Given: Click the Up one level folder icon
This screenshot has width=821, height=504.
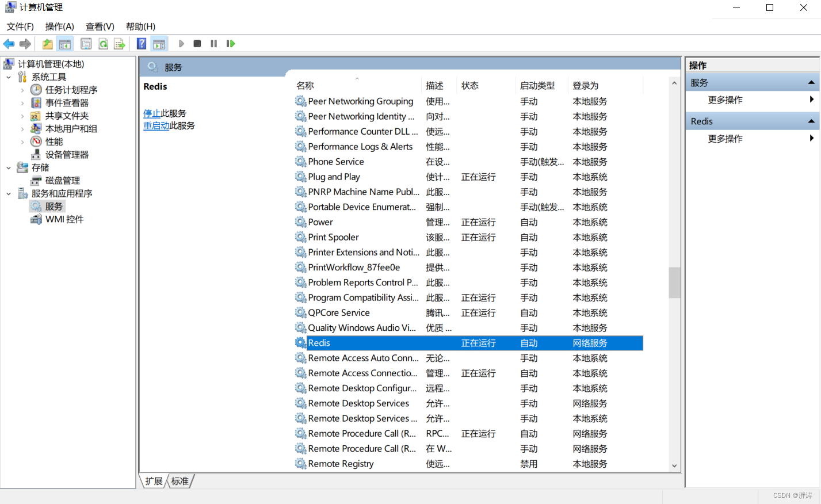Looking at the screenshot, I should (x=47, y=44).
